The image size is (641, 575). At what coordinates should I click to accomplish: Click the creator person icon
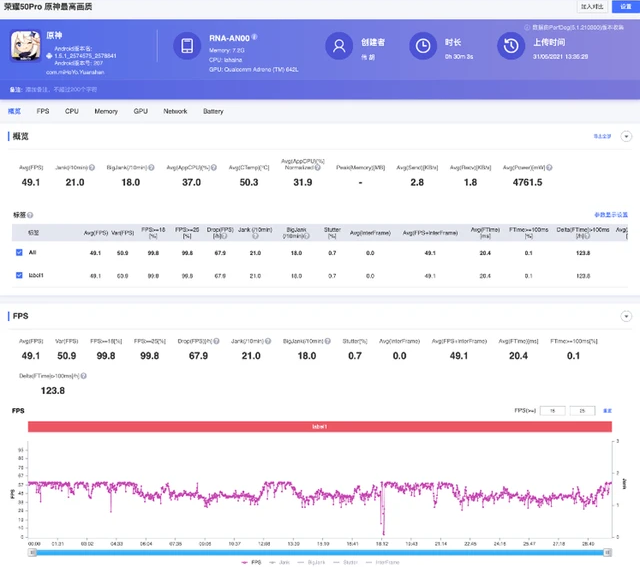click(x=338, y=46)
